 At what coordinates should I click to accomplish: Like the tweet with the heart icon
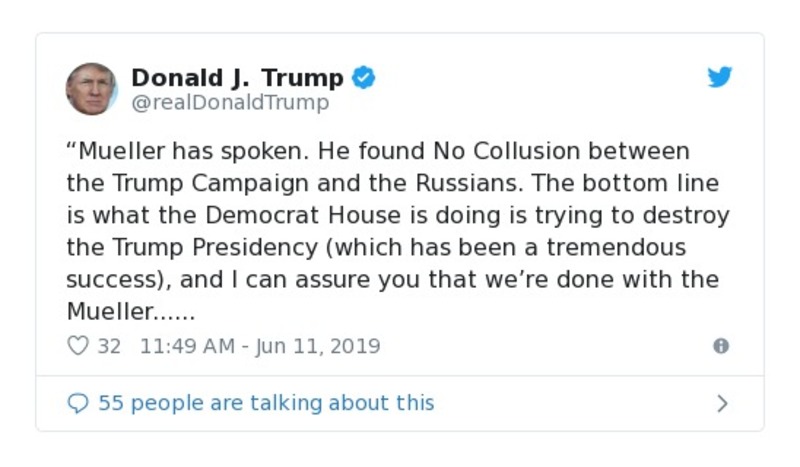(x=77, y=346)
